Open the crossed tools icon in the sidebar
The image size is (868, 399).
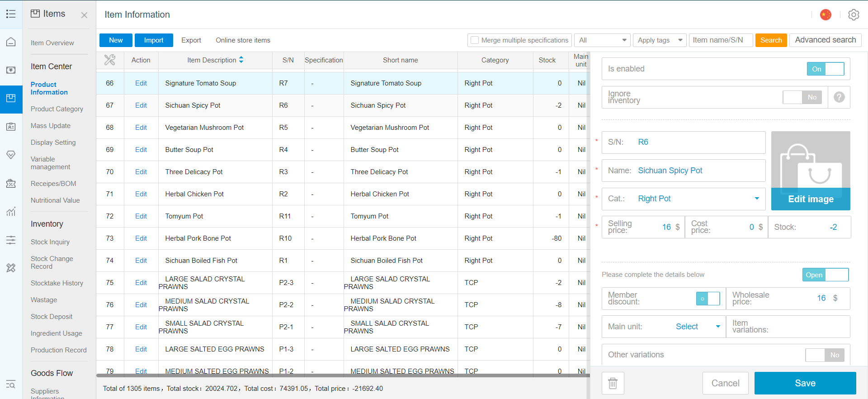[x=11, y=268]
